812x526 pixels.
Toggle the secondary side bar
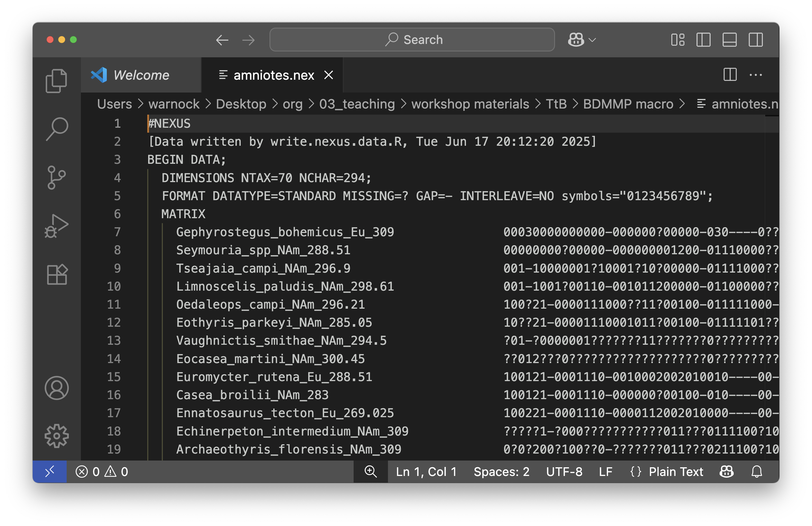pyautogui.click(x=756, y=40)
